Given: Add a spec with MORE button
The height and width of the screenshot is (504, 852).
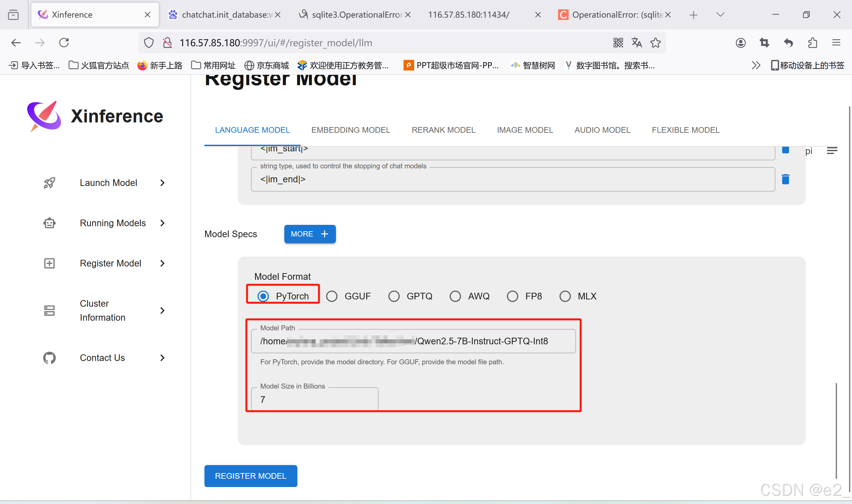Looking at the screenshot, I should tap(310, 234).
